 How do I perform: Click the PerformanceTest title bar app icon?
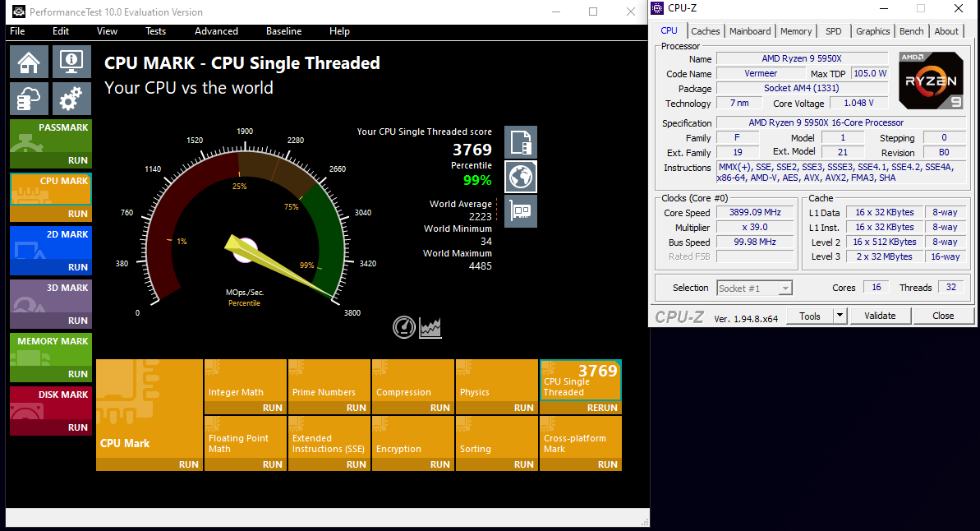[x=19, y=12]
